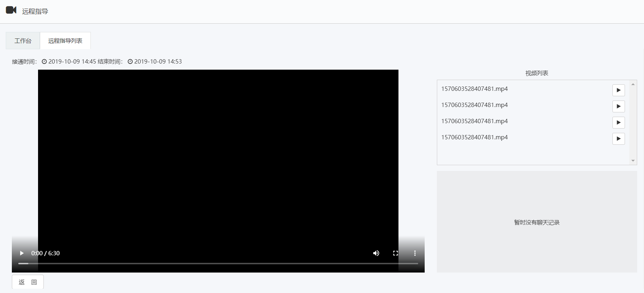644x293 pixels.
Task: Play the second video in 视频列表
Action: [618, 106]
